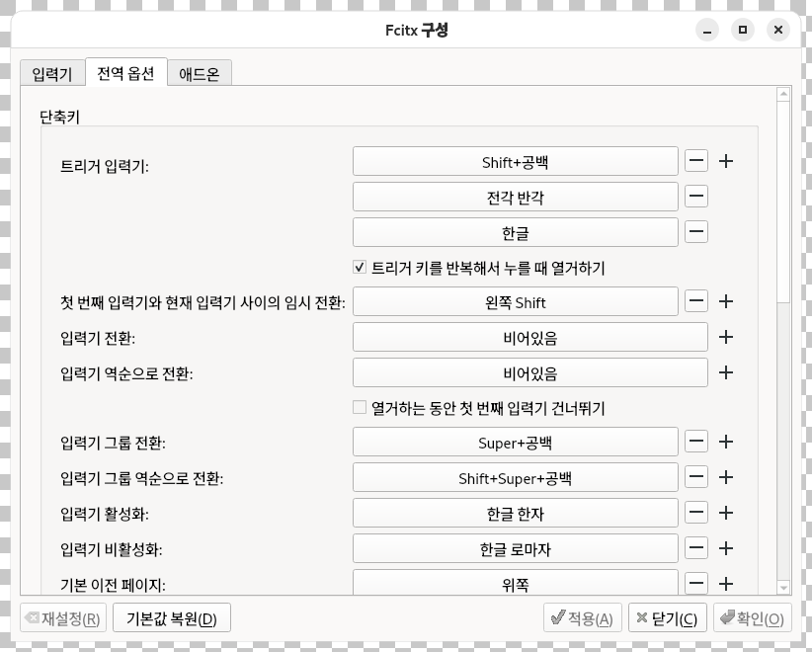Edit the 위쪽 key binding
Viewport: 812px width, 652px height.
click(516, 582)
